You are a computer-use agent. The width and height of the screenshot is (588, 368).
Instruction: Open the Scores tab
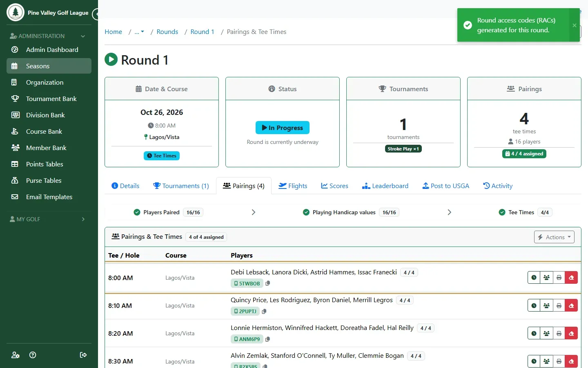[334, 186]
